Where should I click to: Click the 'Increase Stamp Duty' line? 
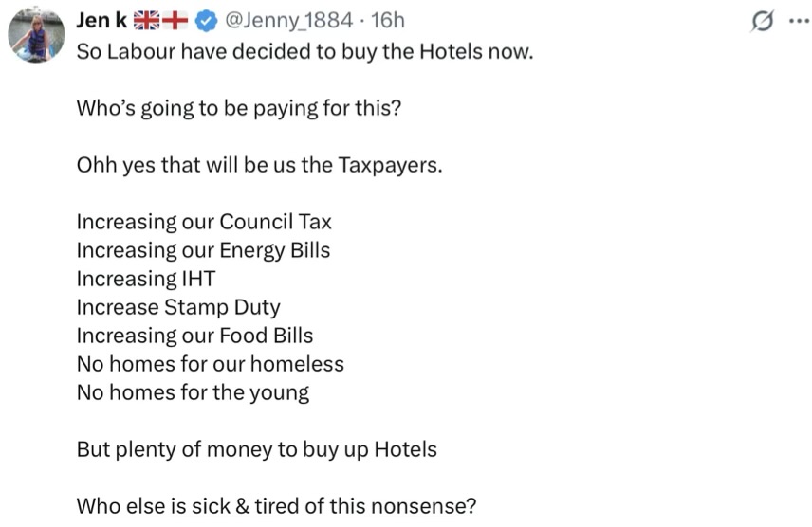(x=178, y=307)
